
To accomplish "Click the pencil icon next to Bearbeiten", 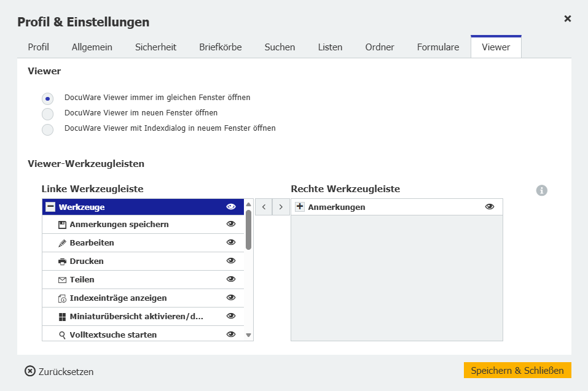I will [62, 243].
